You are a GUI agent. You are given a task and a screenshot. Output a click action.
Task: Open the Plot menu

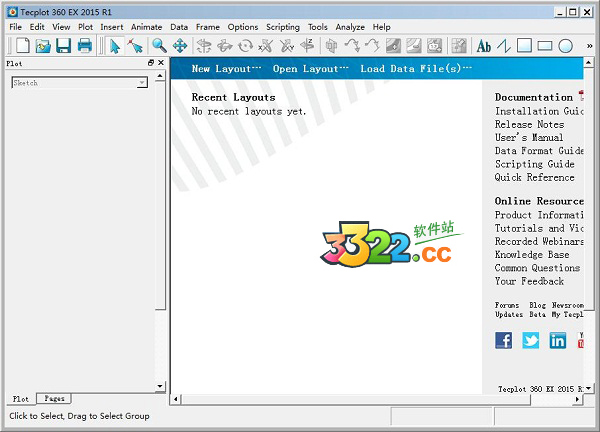pyautogui.click(x=85, y=27)
